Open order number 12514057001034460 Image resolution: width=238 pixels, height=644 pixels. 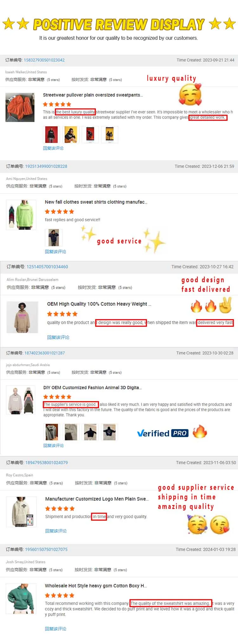(47, 267)
